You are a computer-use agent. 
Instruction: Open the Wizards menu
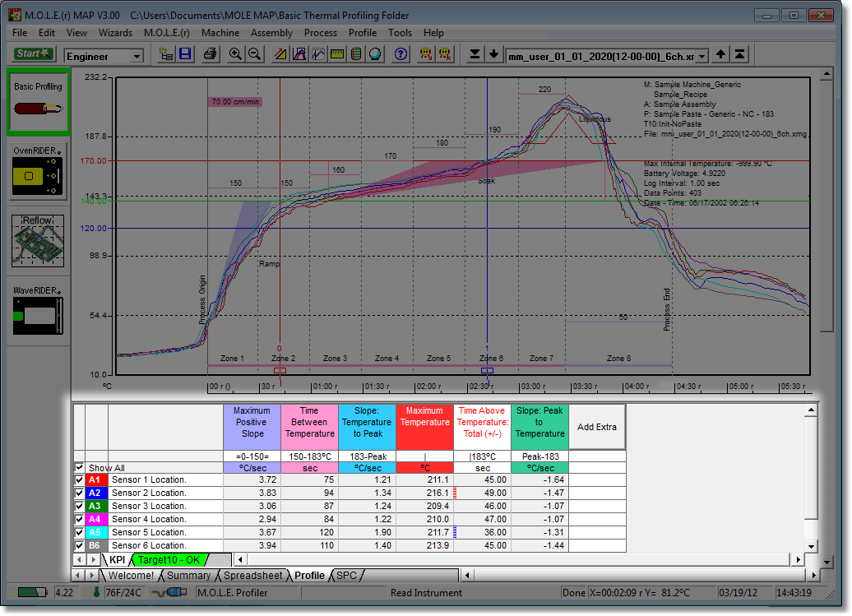[x=115, y=33]
